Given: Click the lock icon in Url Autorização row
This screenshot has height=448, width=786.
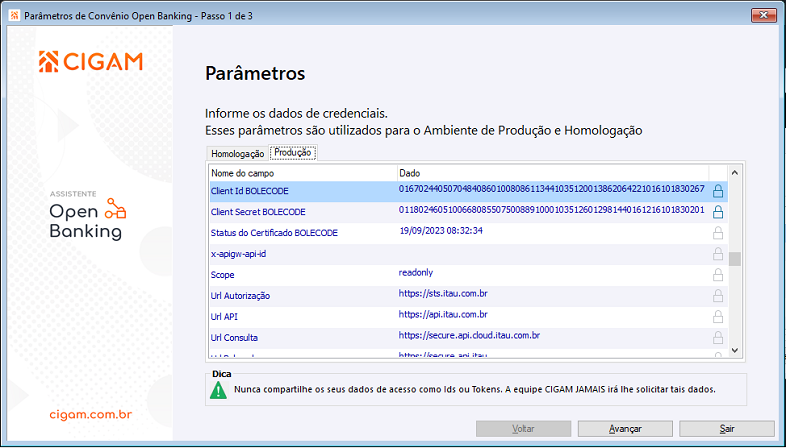Looking at the screenshot, I should (x=718, y=296).
